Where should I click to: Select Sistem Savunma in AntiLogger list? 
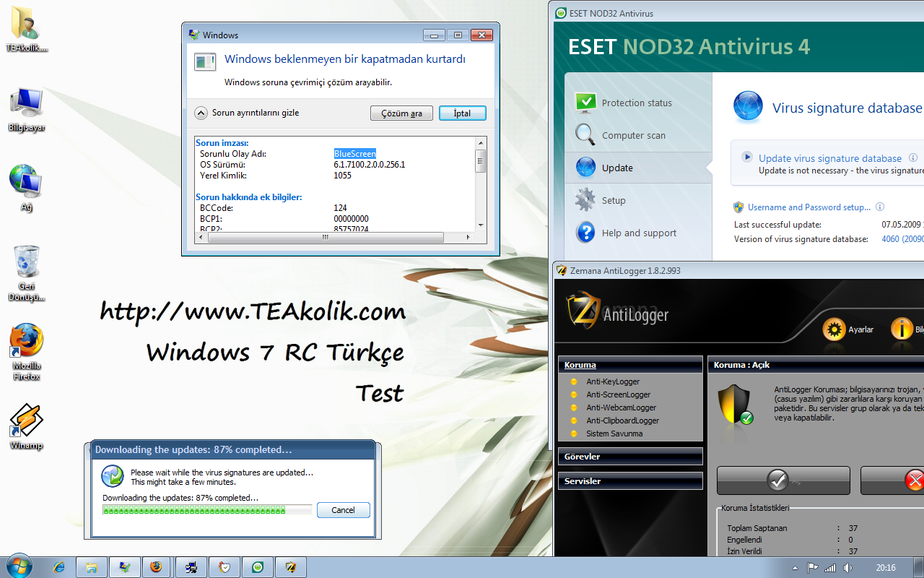point(614,433)
